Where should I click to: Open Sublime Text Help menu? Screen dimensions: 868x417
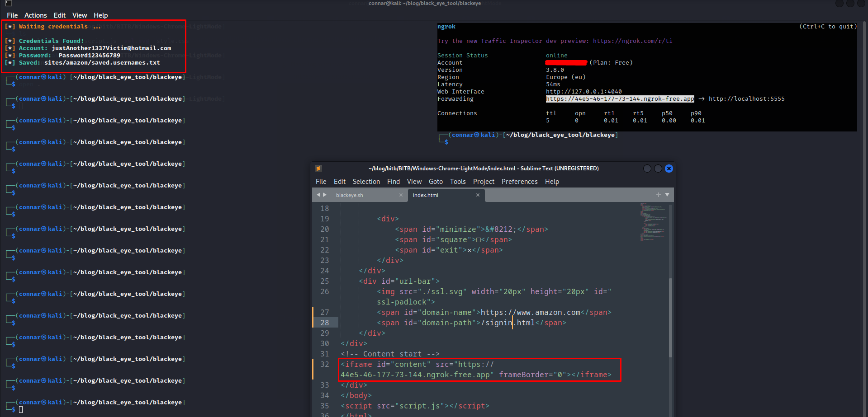[552, 182]
